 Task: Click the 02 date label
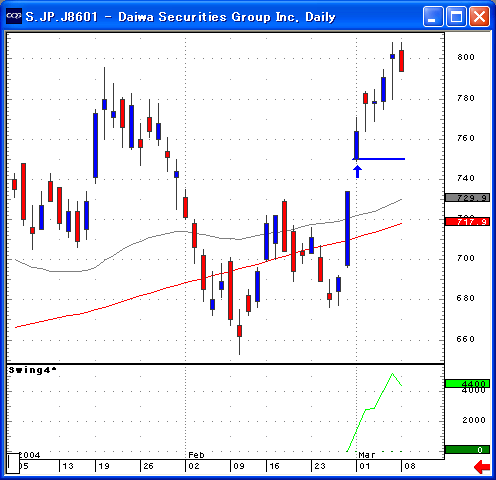click(x=194, y=466)
